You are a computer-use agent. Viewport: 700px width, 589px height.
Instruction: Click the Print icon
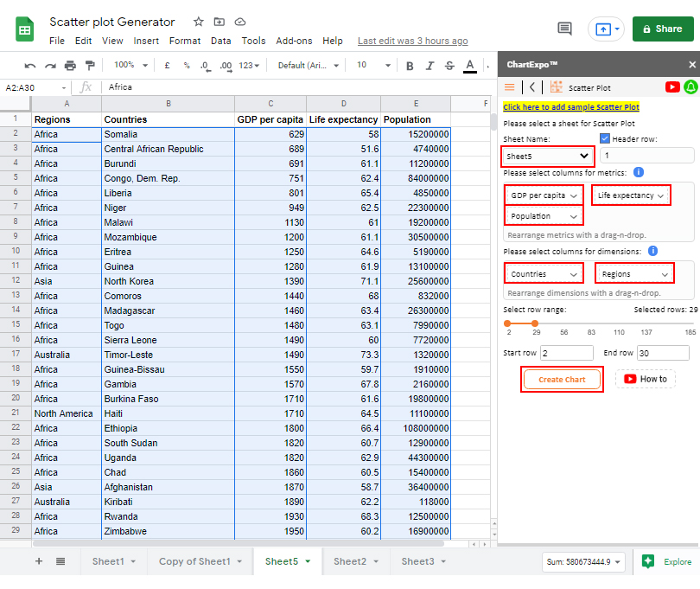coord(70,66)
